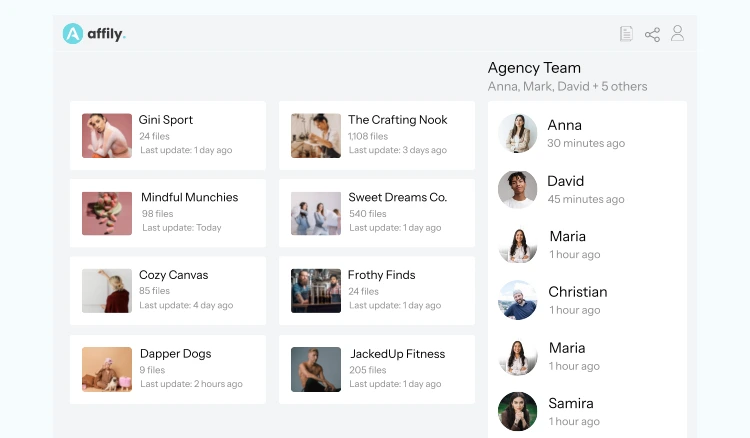
Task: Open the Dapper Dogs folder
Action: click(168, 369)
